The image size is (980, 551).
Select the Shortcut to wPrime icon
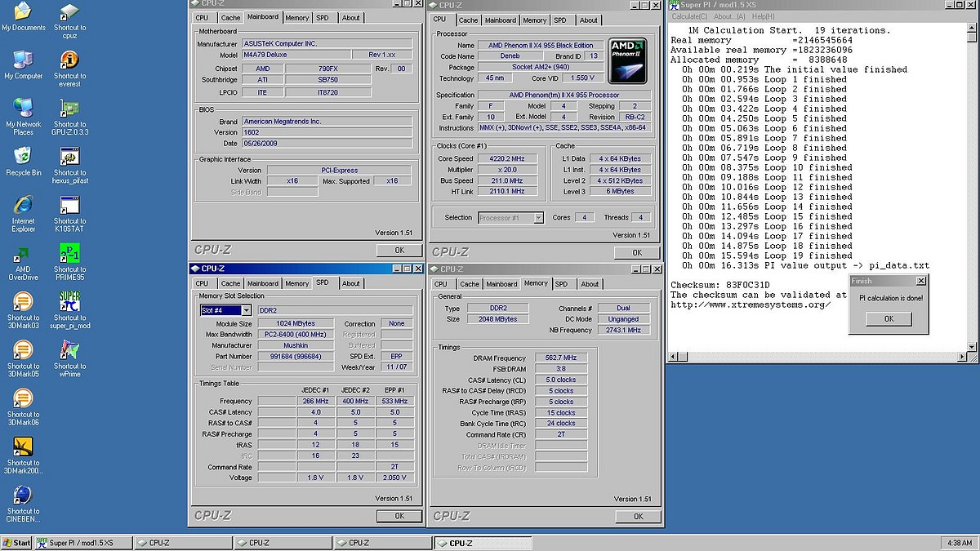[x=69, y=351]
